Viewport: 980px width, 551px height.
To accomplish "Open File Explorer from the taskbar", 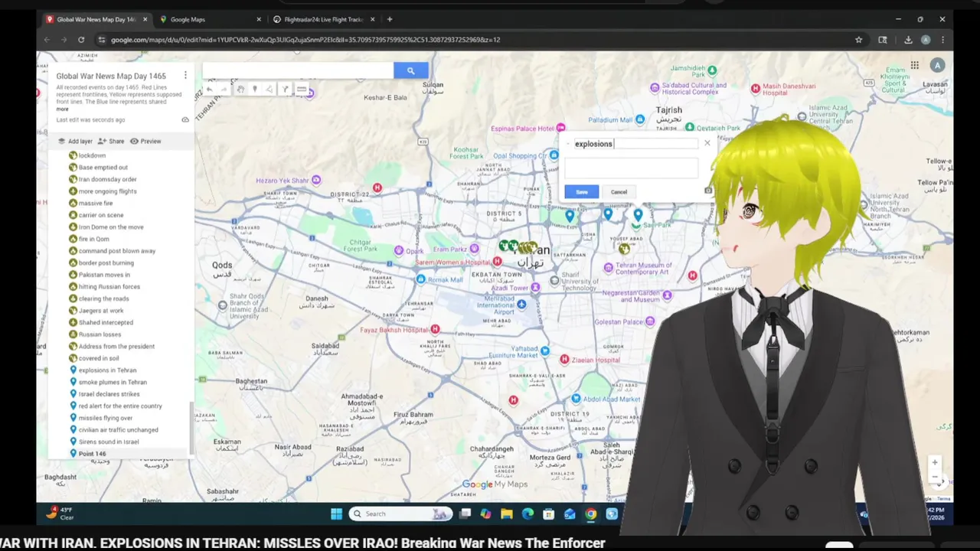I will pos(507,514).
